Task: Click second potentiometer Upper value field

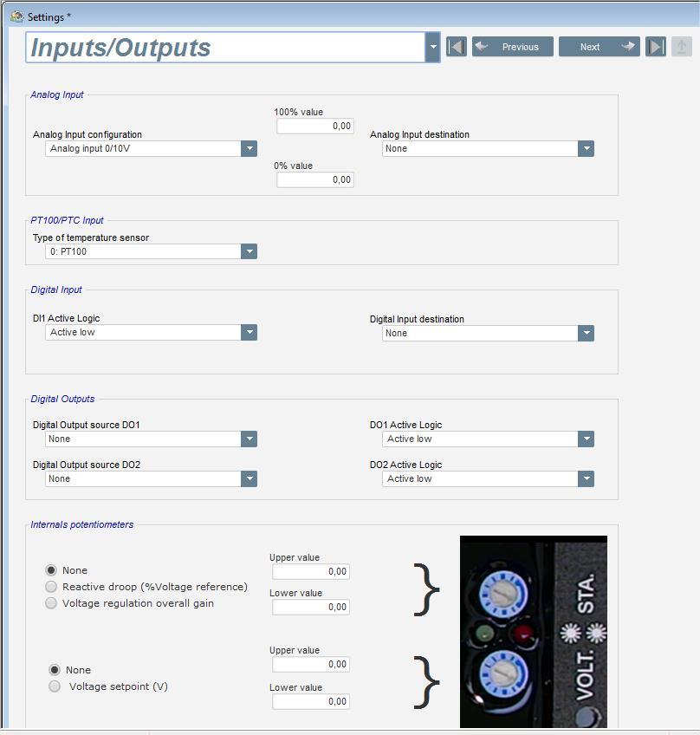Action: [311, 664]
